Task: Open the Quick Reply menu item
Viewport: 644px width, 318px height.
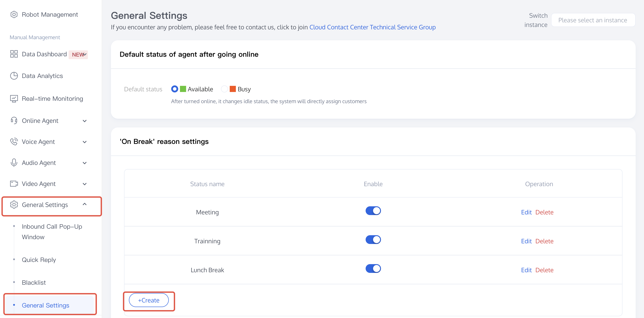Action: (x=39, y=260)
